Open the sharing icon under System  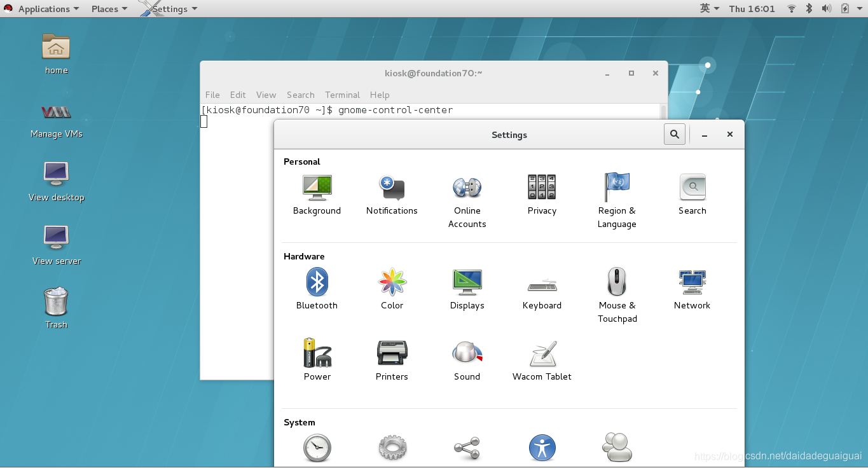point(467,448)
